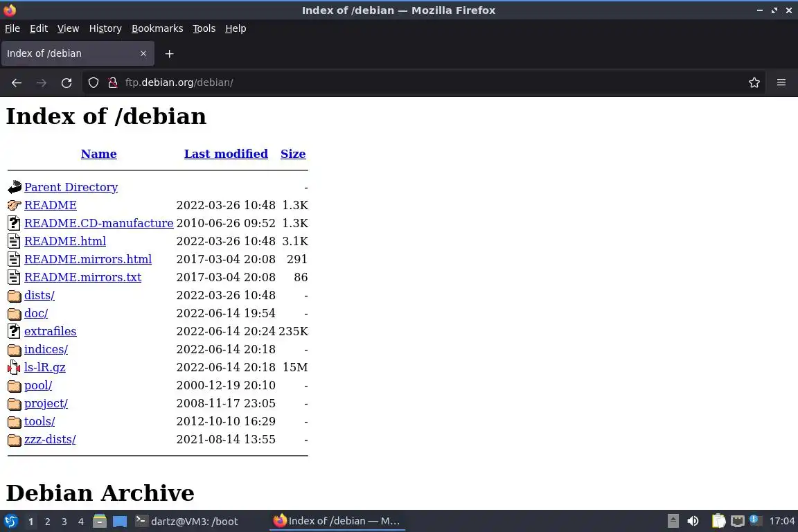Switch to the dartz@VM3: /boot terminal window
This screenshot has width=798, height=532.
click(x=187, y=522)
